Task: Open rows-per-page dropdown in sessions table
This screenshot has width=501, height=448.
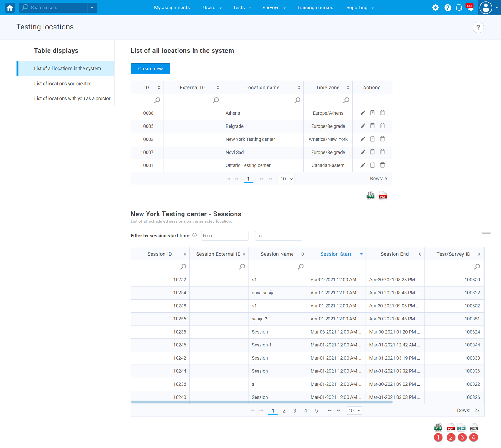Action: (x=354, y=410)
